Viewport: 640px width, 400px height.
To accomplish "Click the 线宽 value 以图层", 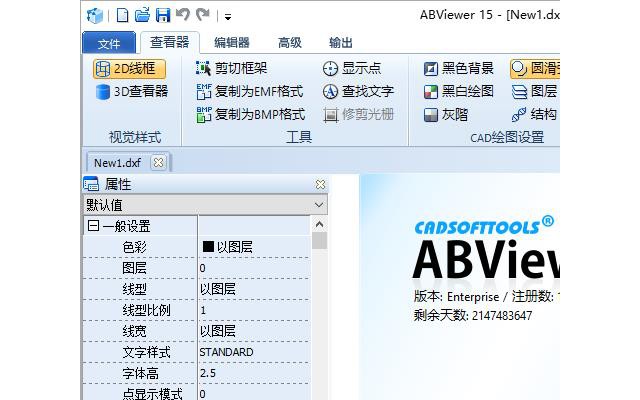I will [x=218, y=331].
